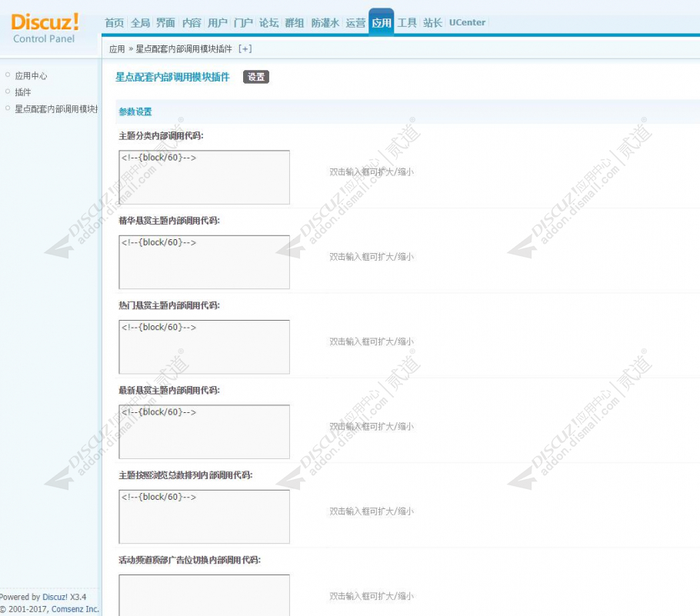Click the 双击输入框可扩大/缩小 hint beside 最新悬赏主题 field

[372, 426]
